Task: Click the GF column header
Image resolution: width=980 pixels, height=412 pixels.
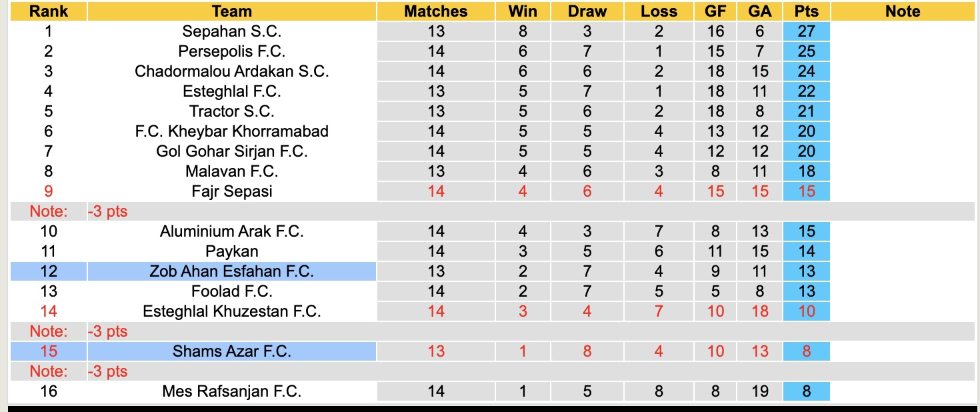Action: 715,11
